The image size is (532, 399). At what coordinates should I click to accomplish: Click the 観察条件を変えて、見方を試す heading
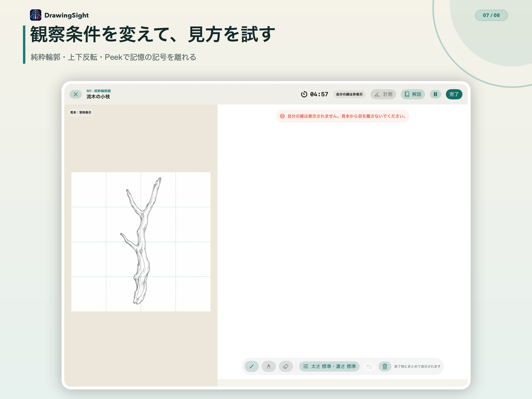(x=153, y=34)
